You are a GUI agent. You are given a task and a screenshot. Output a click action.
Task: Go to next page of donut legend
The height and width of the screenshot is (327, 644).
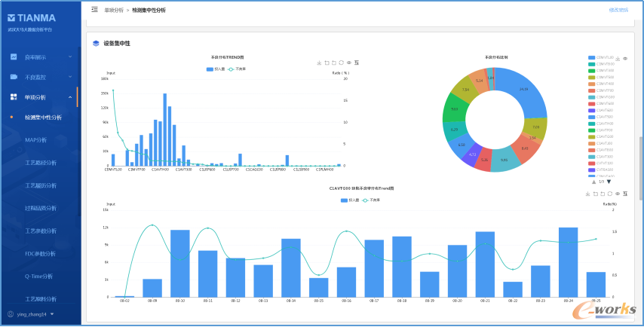point(609,182)
